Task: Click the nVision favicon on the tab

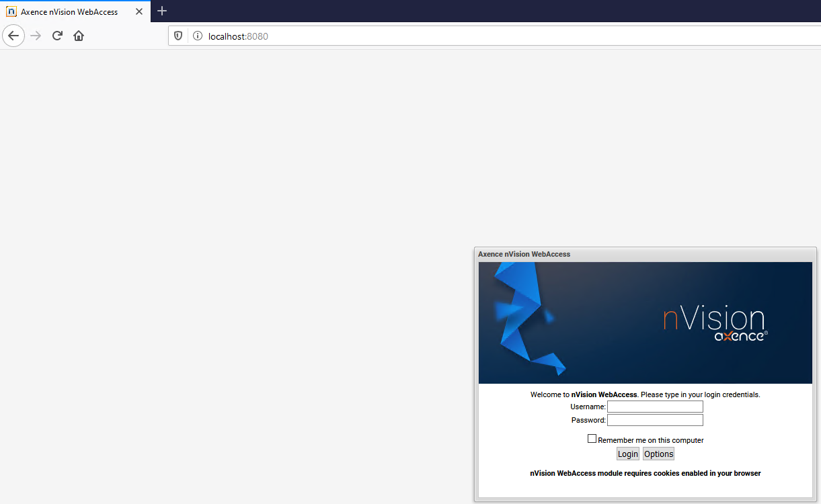Action: [11, 11]
